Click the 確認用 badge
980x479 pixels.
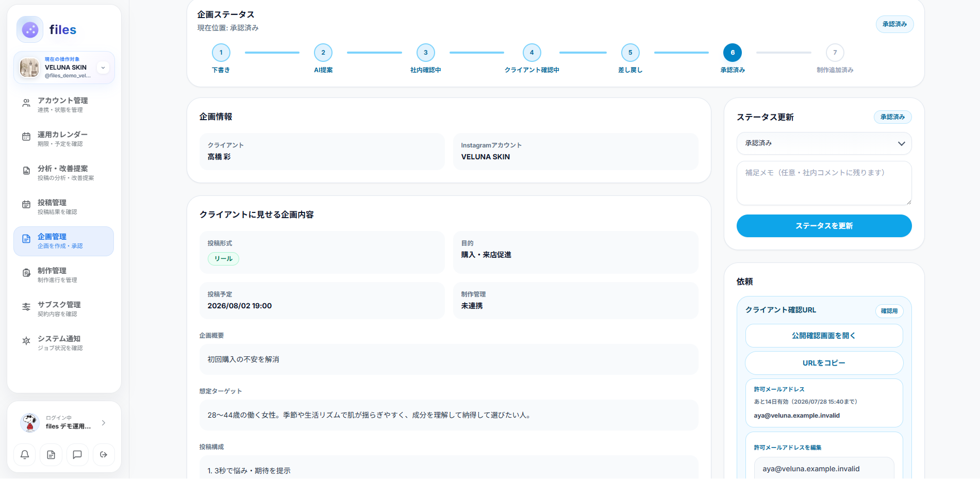point(889,311)
